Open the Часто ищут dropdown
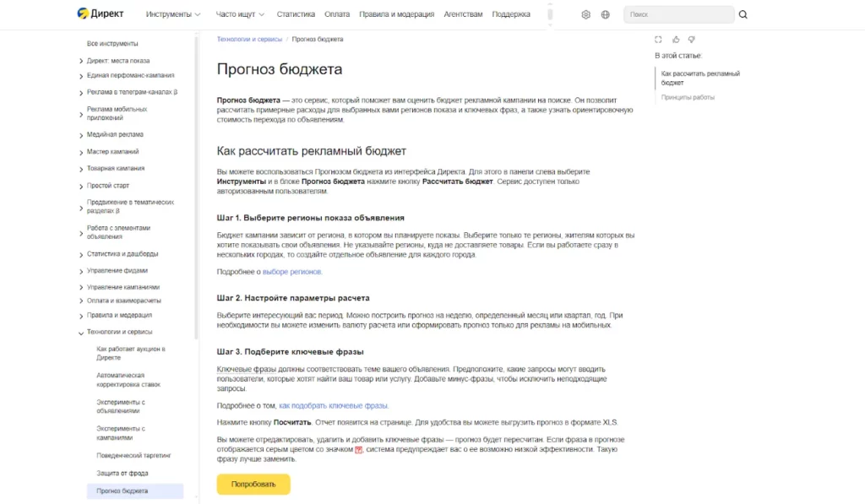 pyautogui.click(x=240, y=14)
